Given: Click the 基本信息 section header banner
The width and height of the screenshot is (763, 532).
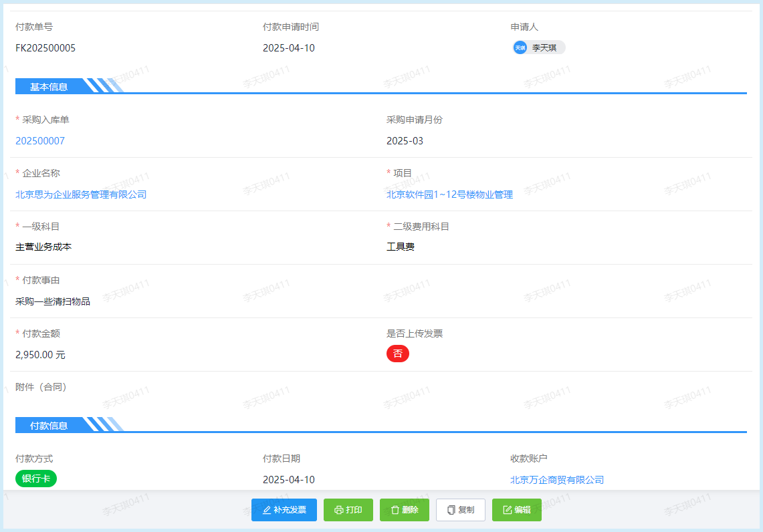Looking at the screenshot, I should (45, 86).
